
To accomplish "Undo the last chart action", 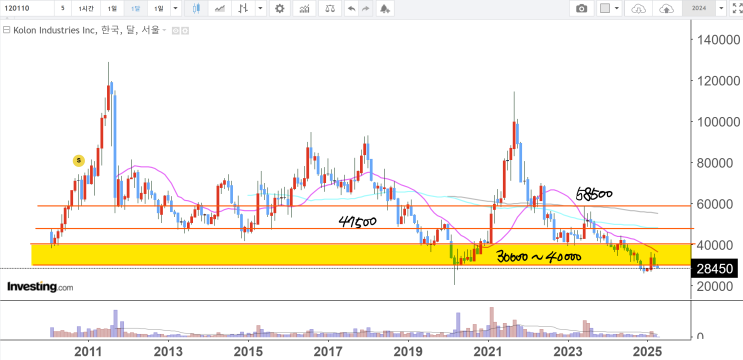I will [x=351, y=9].
